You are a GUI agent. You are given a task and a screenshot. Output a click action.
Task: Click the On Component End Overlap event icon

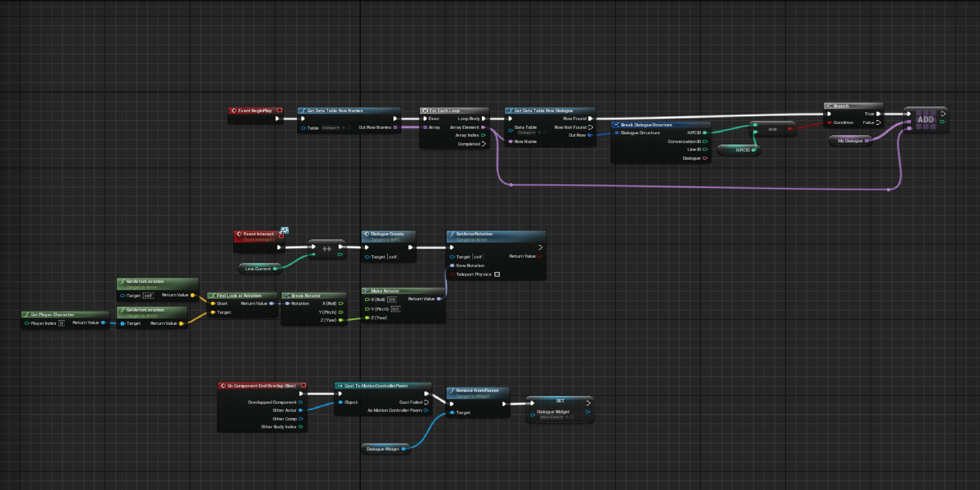pos(223,386)
